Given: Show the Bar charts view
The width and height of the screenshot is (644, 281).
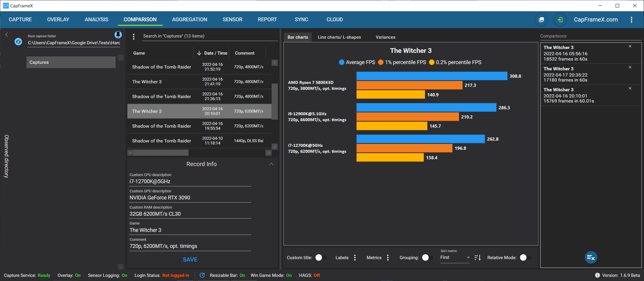Looking at the screenshot, I should [x=298, y=37].
